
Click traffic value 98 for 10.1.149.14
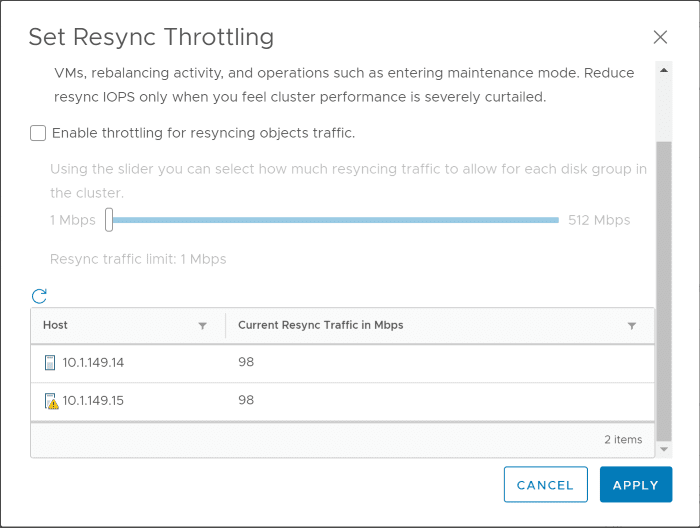(x=246, y=362)
